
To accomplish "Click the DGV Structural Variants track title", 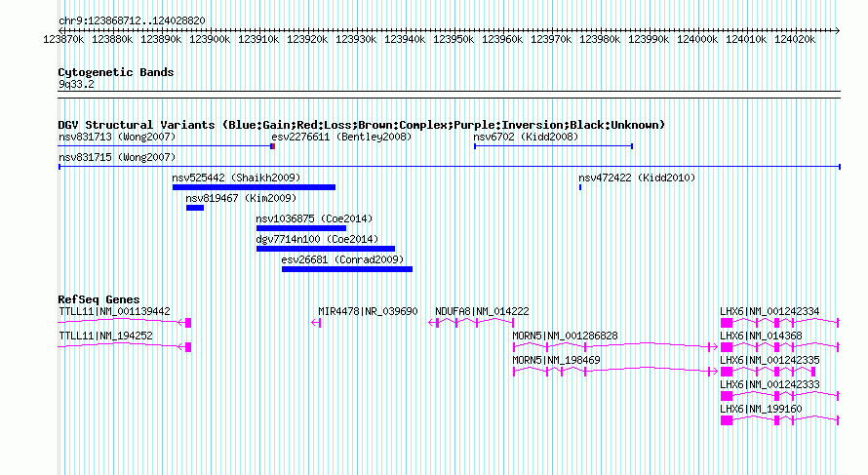I will pos(362,125).
